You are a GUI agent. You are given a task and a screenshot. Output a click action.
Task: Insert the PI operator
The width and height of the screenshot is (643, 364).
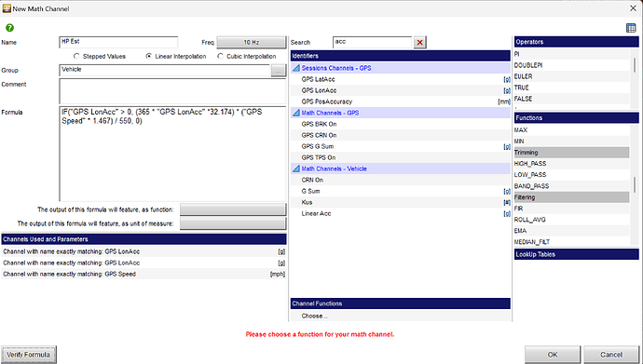pyautogui.click(x=571, y=54)
